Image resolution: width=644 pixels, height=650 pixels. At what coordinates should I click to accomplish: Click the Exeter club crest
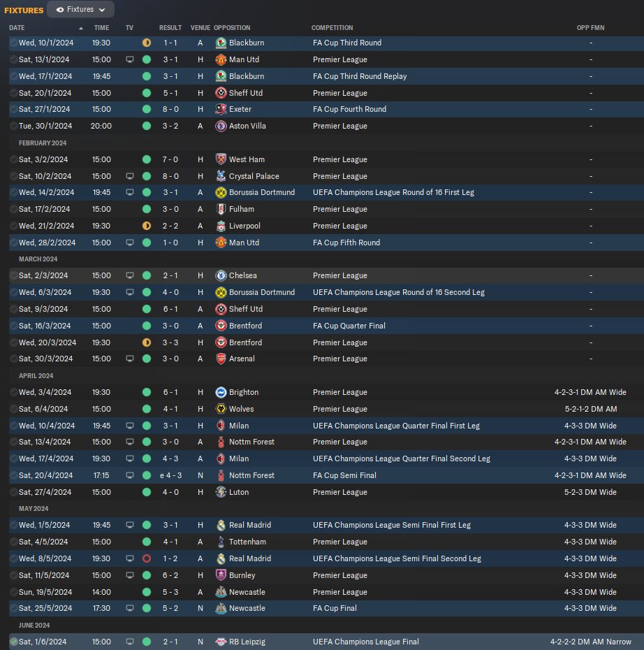[x=221, y=109]
